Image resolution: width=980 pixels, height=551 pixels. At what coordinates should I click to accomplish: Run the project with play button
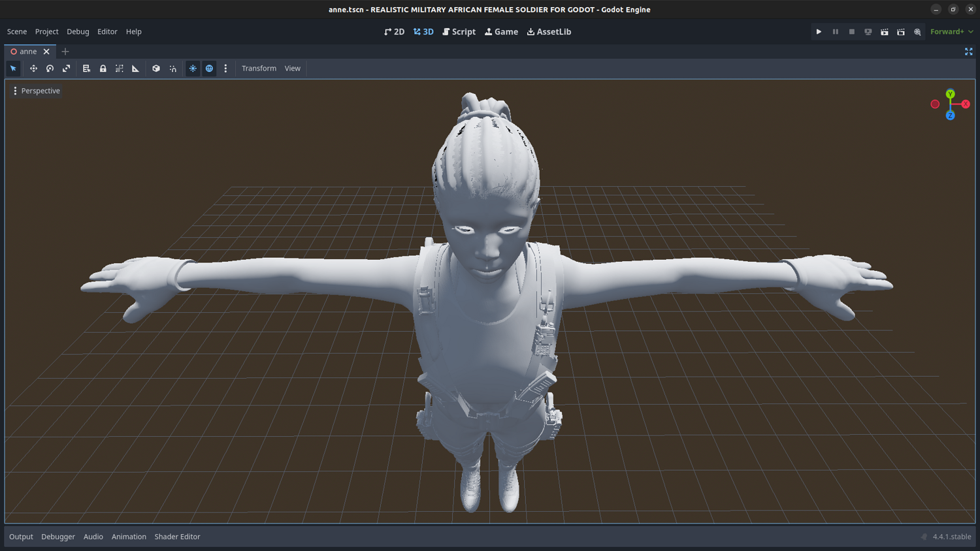[819, 31]
